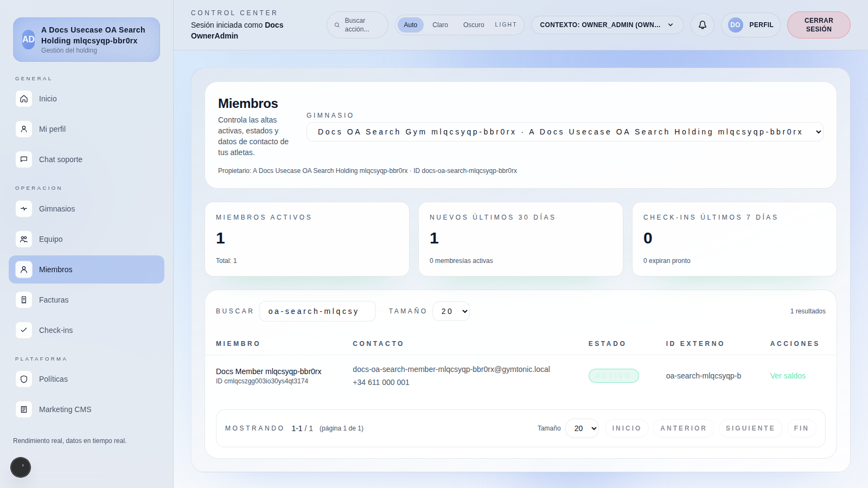Open the notifications bell icon
Viewport: 868px width, 488px height.
702,24
